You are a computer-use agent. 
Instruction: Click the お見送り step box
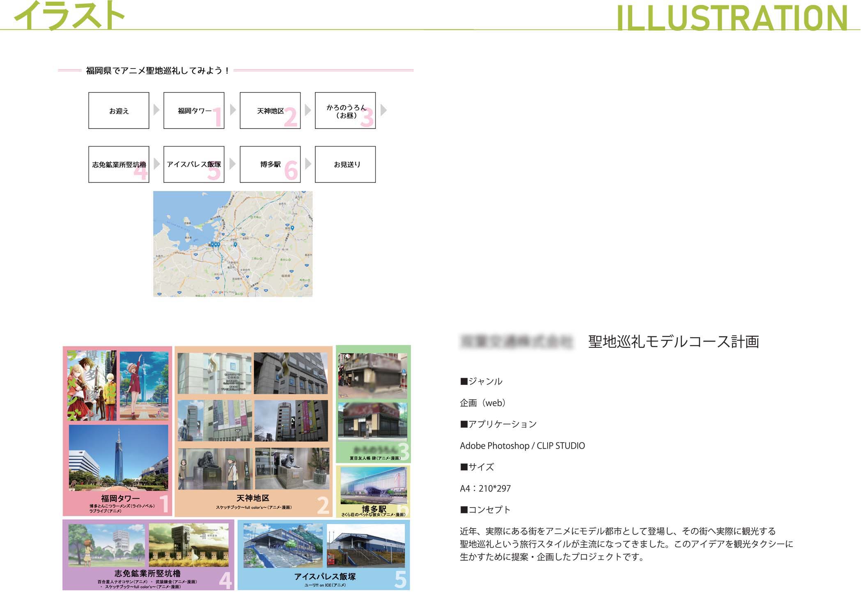(x=345, y=164)
